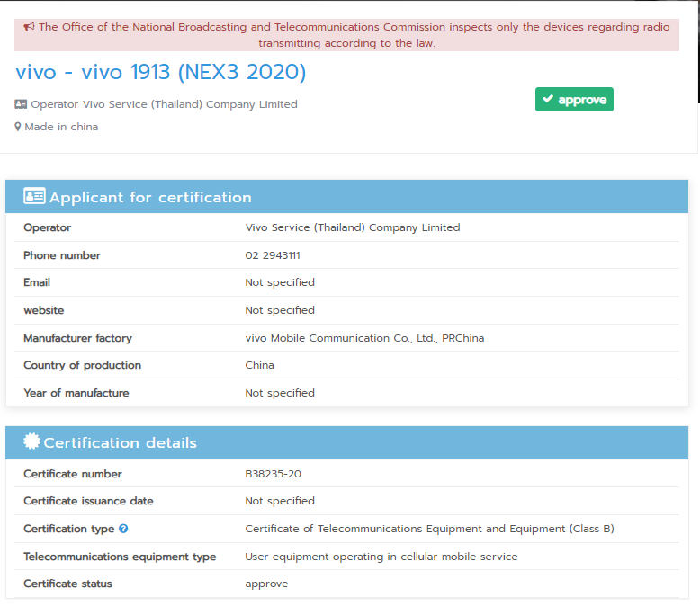Click the red NBTC notice banner text
This screenshot has height=606, width=700.
tap(354, 35)
